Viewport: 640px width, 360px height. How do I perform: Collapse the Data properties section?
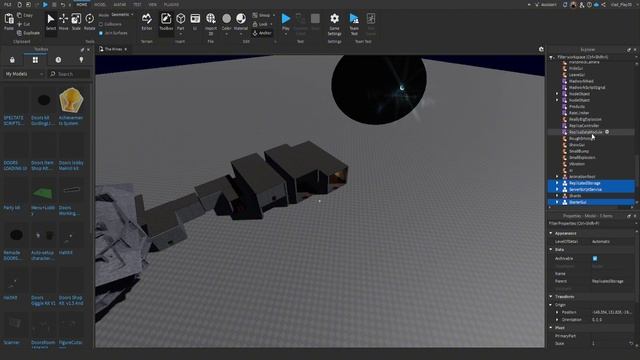551,249
